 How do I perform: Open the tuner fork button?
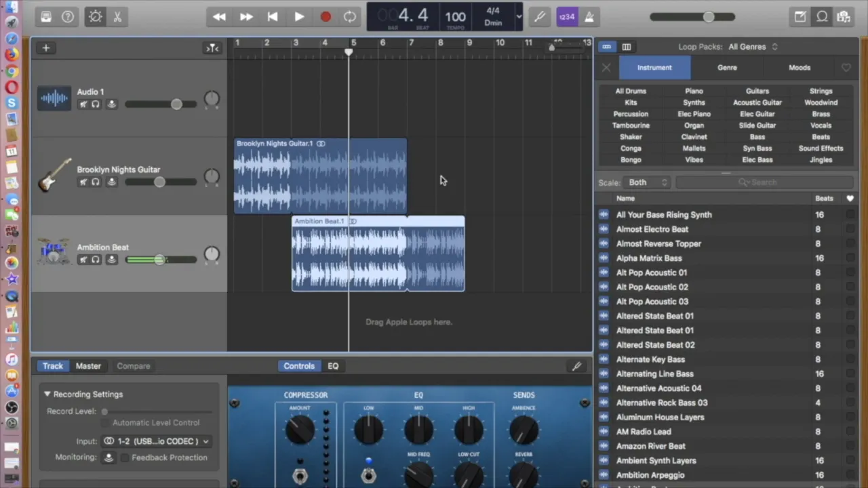(x=540, y=17)
